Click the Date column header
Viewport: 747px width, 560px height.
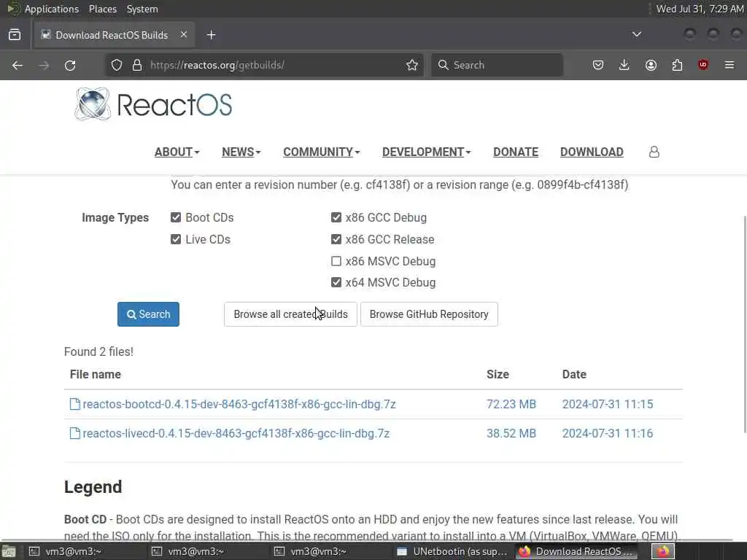click(x=574, y=374)
